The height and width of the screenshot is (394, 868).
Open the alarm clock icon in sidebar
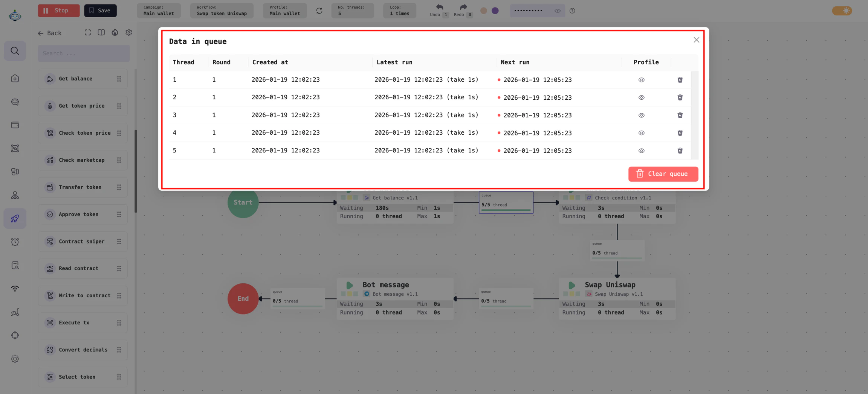point(15,242)
